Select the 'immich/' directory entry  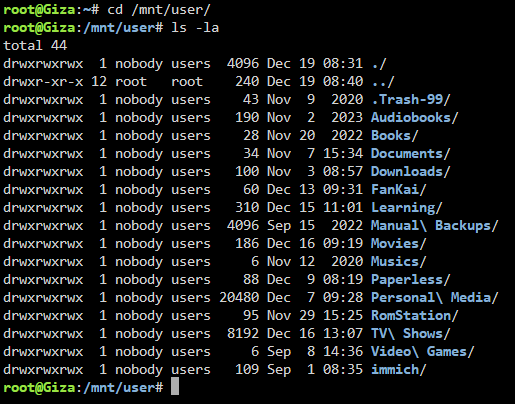[399, 370]
